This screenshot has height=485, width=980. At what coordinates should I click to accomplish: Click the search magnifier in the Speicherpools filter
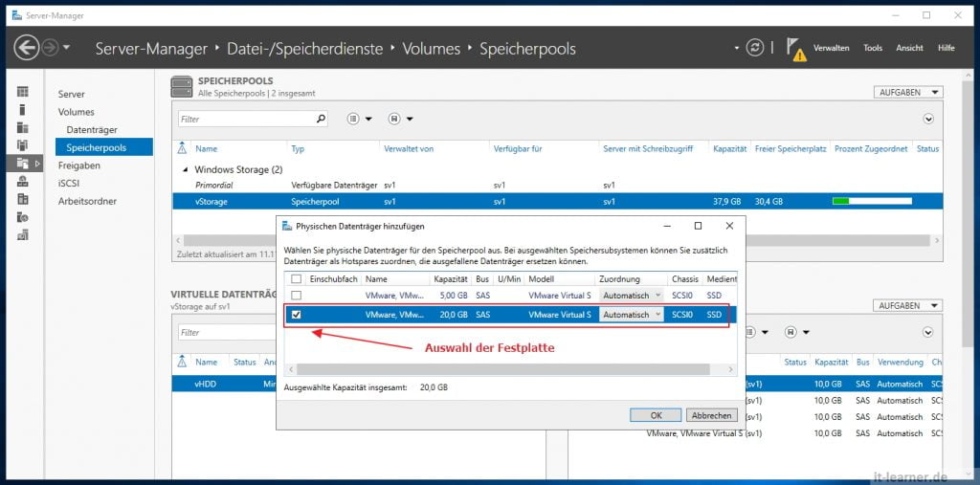point(321,119)
